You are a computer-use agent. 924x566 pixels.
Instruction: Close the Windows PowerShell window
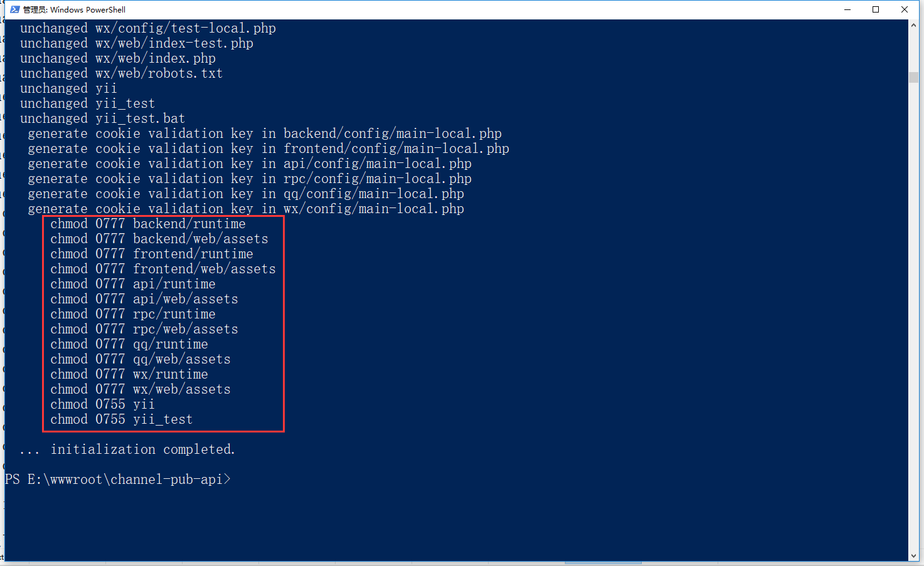(905, 9)
